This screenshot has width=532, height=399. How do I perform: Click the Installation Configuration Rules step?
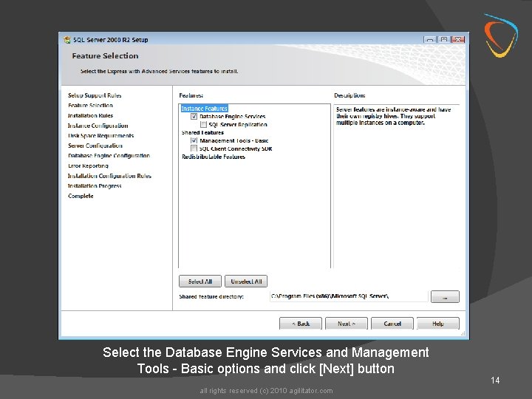point(109,176)
